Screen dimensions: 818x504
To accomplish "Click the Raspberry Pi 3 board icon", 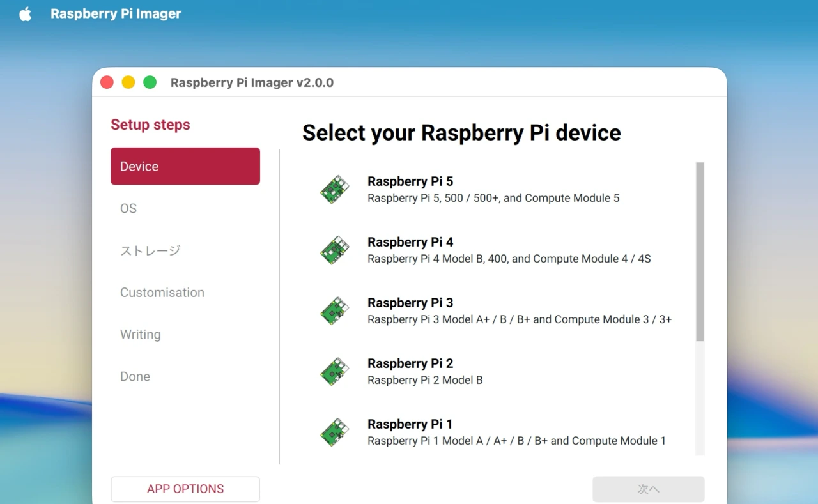I will [x=334, y=310].
